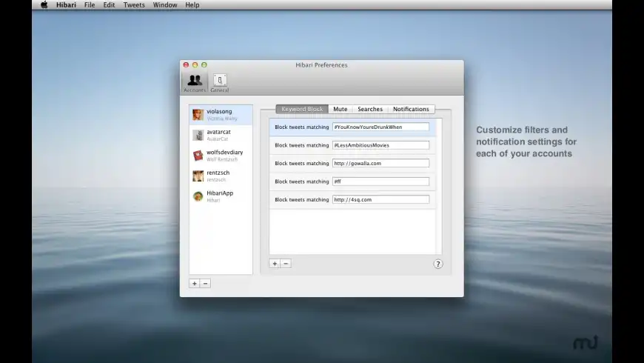Click the help question mark button
This screenshot has width=644, height=363.
point(437,264)
